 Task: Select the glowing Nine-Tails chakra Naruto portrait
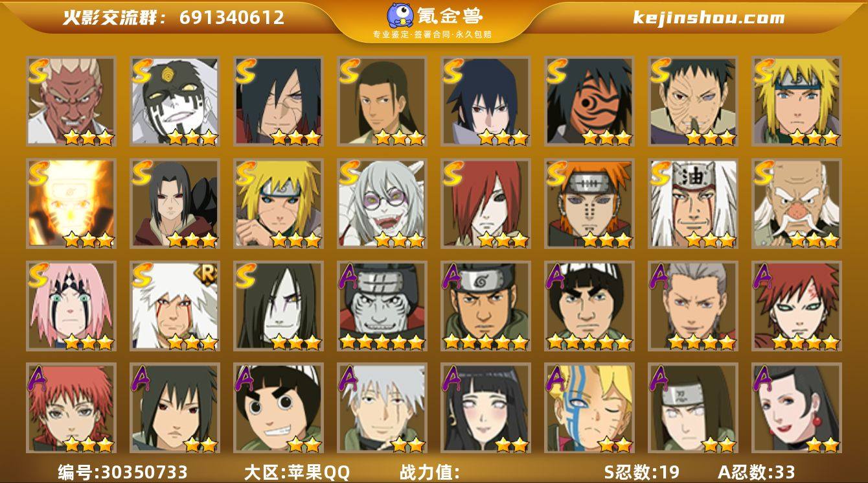tap(71, 204)
